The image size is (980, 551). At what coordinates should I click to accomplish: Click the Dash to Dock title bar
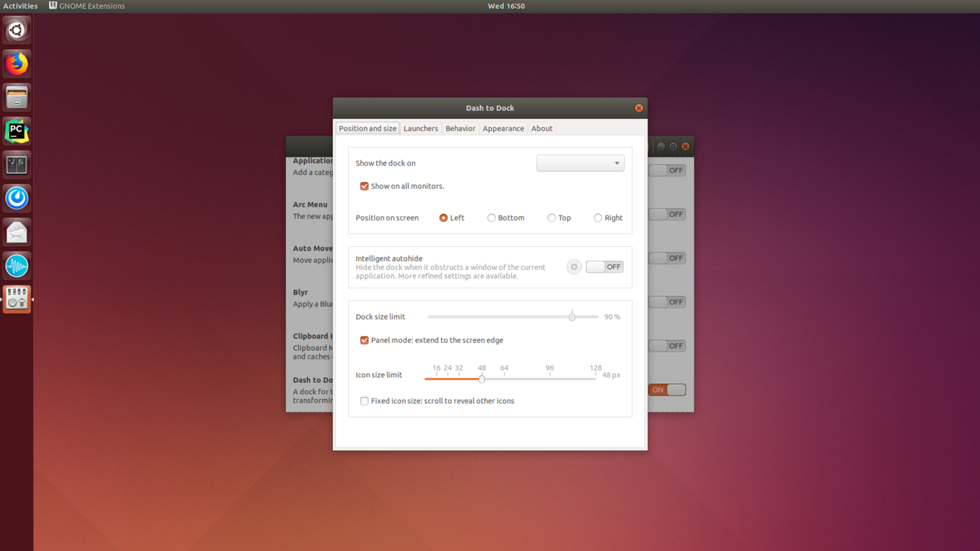pyautogui.click(x=490, y=108)
